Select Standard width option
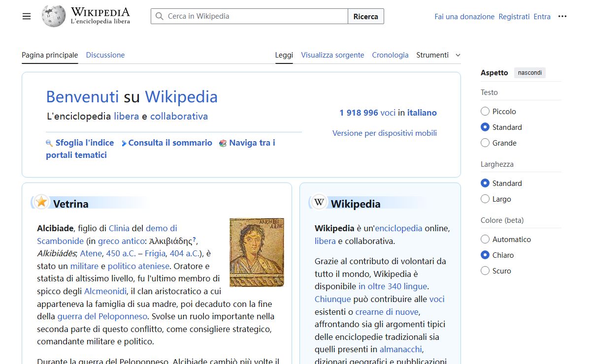 point(485,183)
